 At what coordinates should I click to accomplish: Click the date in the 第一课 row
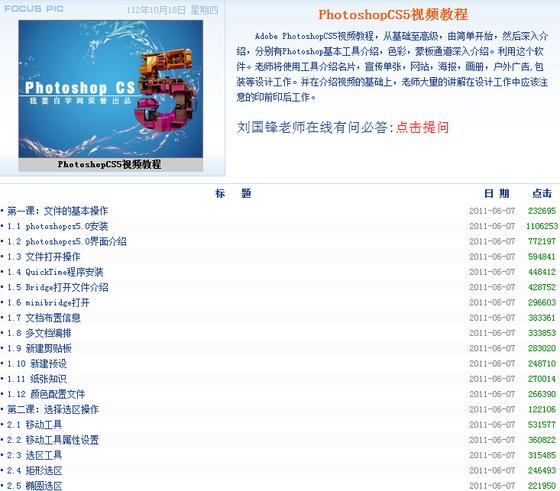click(492, 211)
